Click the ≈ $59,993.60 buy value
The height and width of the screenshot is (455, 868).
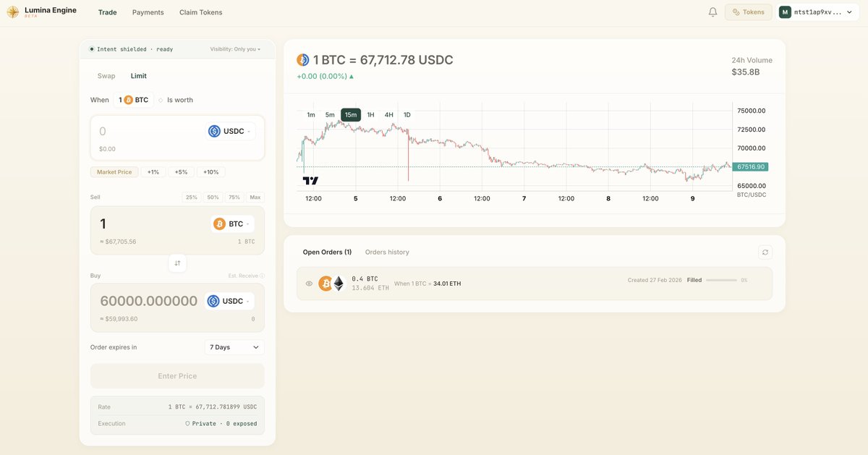[x=119, y=319]
